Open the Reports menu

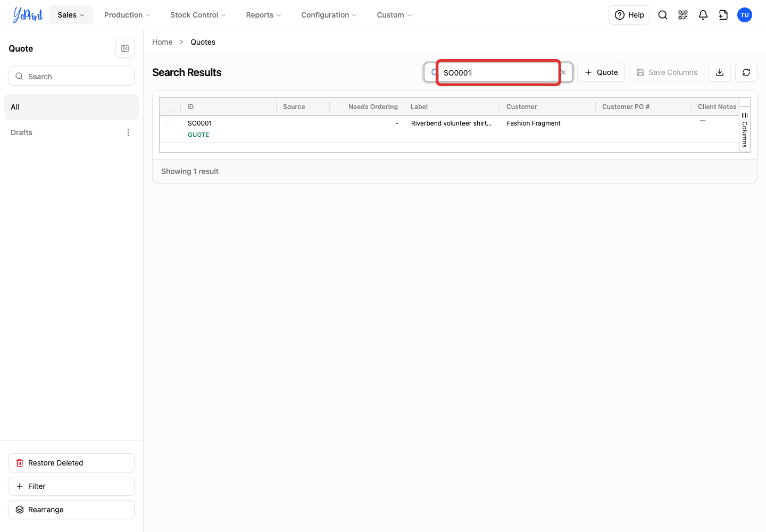[x=263, y=15]
